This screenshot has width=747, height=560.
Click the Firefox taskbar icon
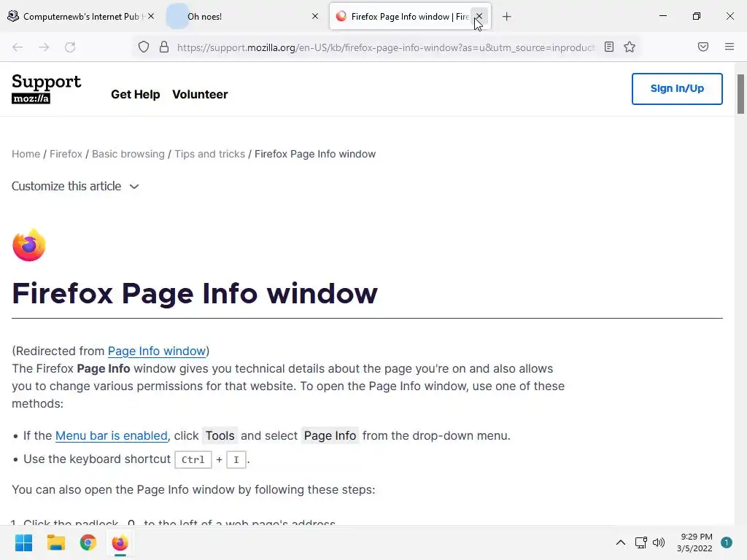(x=120, y=542)
